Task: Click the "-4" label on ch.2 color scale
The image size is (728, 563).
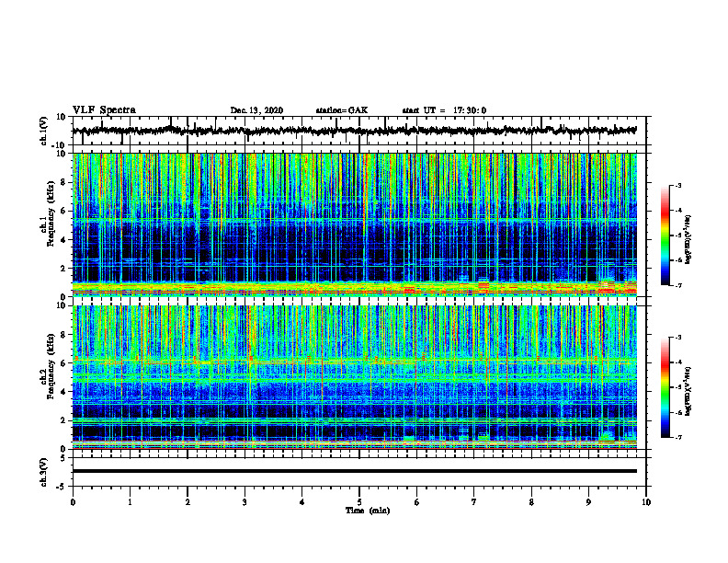Action: (x=677, y=362)
